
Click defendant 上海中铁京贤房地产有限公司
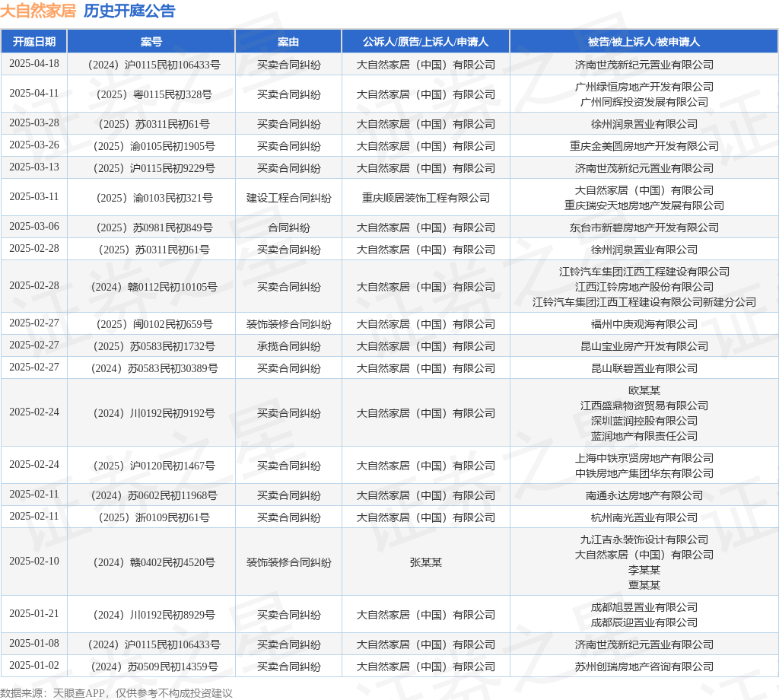[644, 458]
